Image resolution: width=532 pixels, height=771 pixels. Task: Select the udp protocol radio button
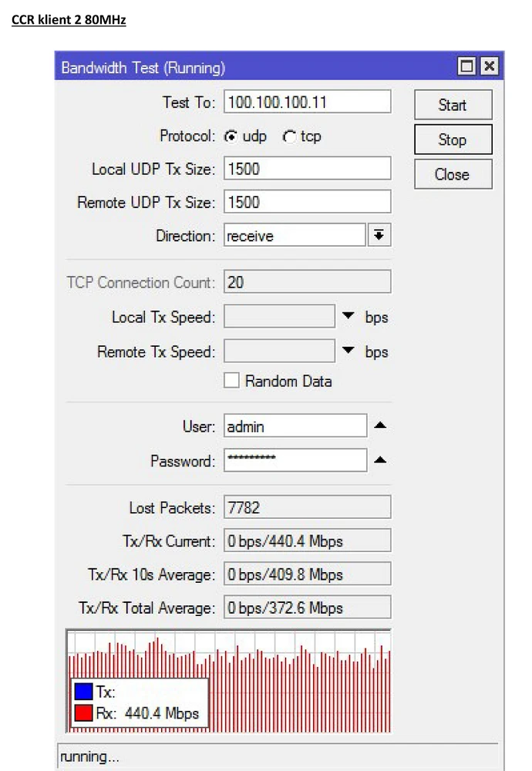231,136
